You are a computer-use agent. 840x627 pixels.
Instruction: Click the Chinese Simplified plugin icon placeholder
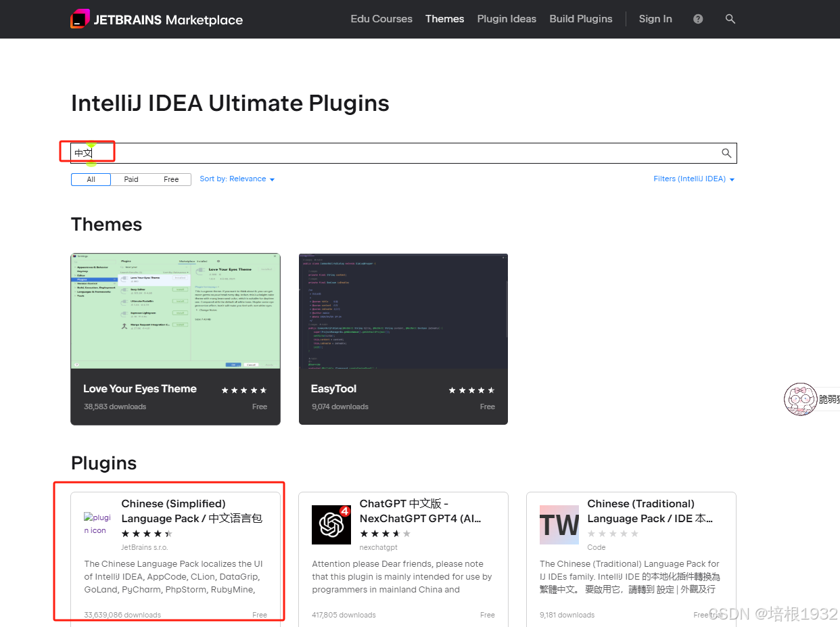tap(97, 524)
